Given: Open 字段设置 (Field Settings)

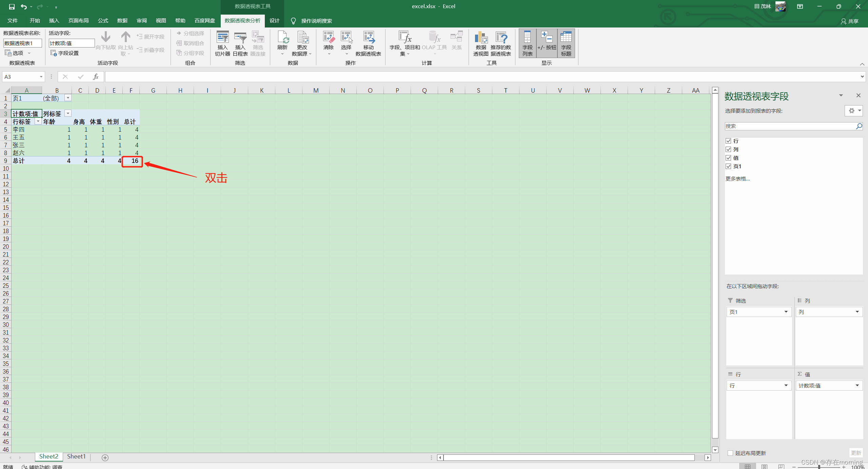Looking at the screenshot, I should (x=65, y=53).
